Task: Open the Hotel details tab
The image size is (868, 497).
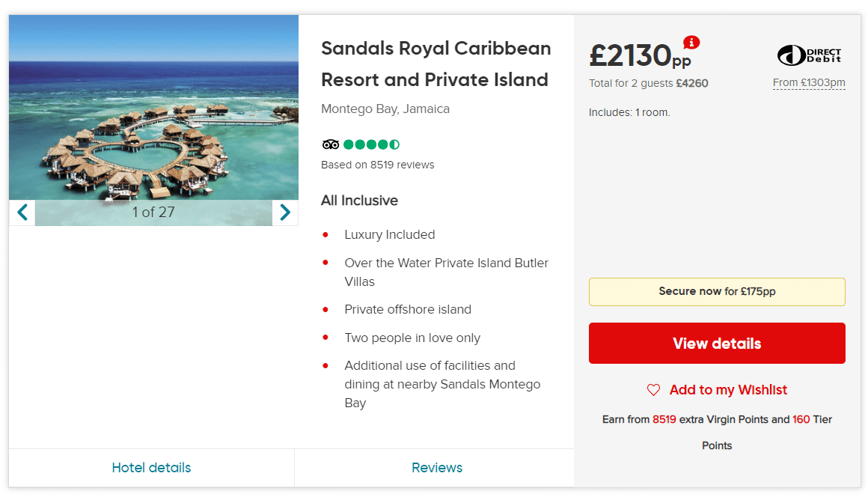Action: click(x=151, y=468)
